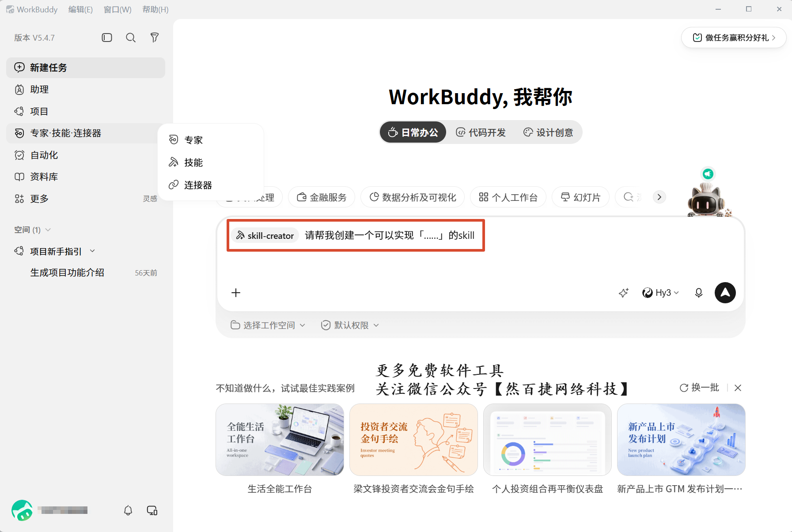Open the 帮助(H) menu

tap(155, 9)
